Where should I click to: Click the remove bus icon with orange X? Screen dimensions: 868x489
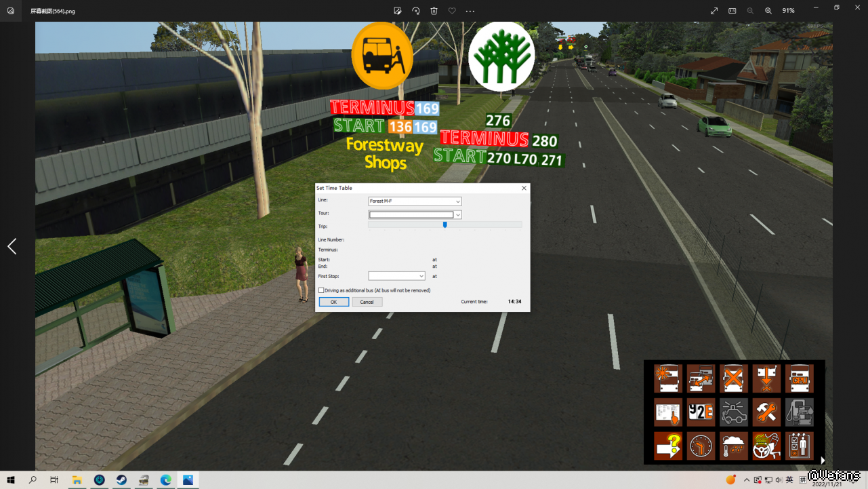pos(734,378)
